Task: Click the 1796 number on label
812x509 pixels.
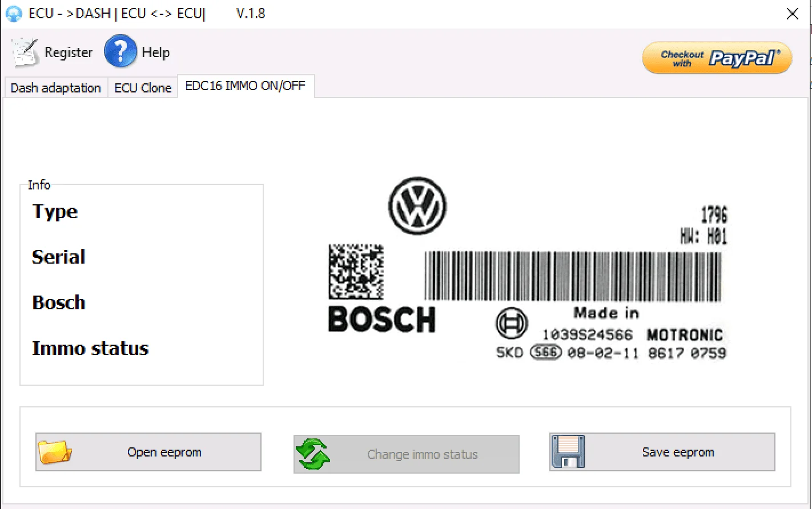Action: click(x=714, y=215)
